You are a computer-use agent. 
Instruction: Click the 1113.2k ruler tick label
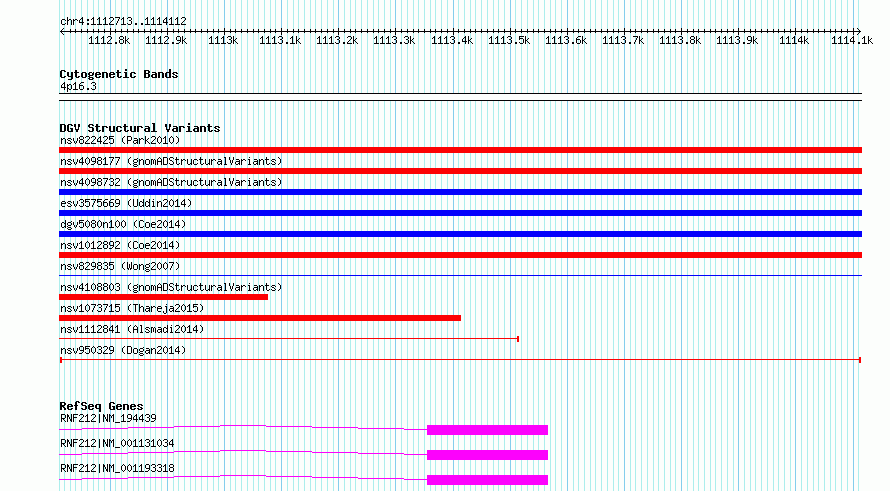click(337, 40)
